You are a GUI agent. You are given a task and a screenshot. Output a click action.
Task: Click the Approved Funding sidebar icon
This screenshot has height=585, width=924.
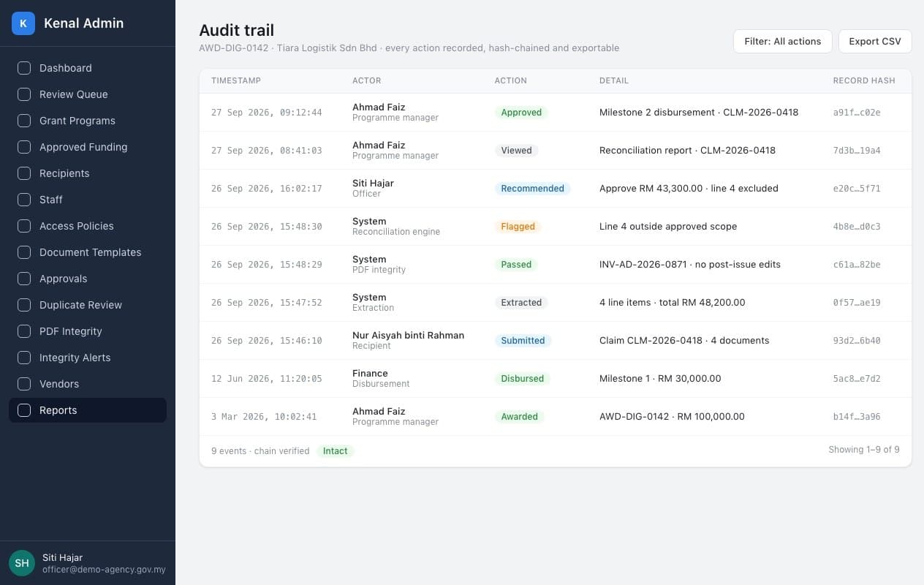tap(24, 147)
